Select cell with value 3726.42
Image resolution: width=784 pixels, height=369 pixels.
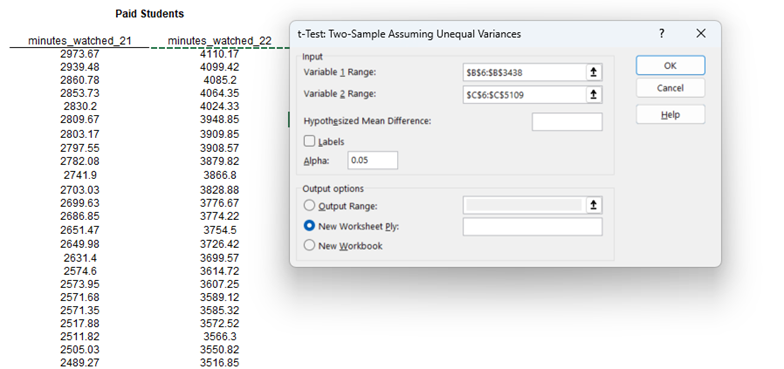pyautogui.click(x=220, y=244)
